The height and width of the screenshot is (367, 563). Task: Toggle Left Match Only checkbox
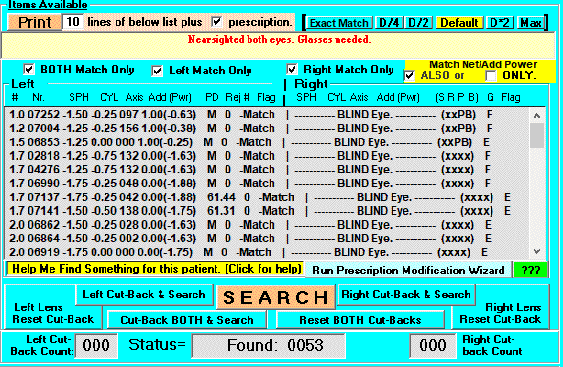157,70
